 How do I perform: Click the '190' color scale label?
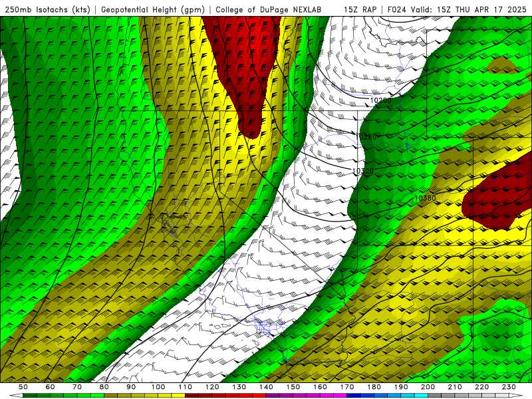(x=401, y=387)
